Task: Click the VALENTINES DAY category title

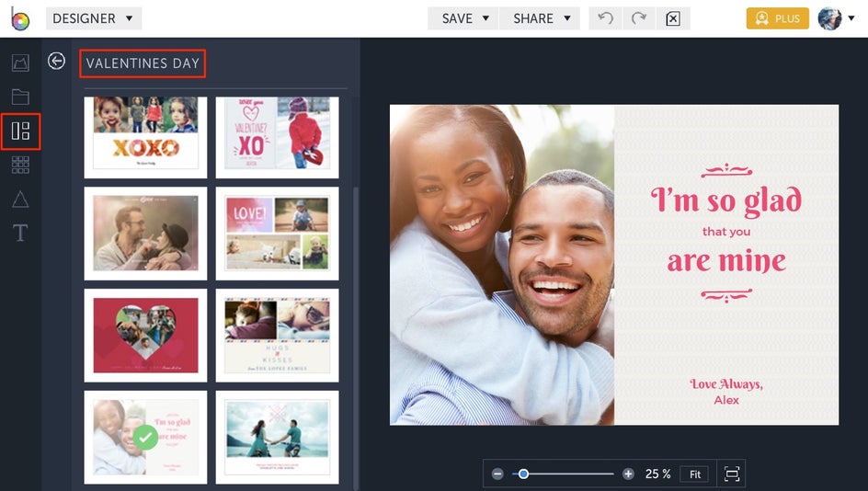Action: coord(143,63)
